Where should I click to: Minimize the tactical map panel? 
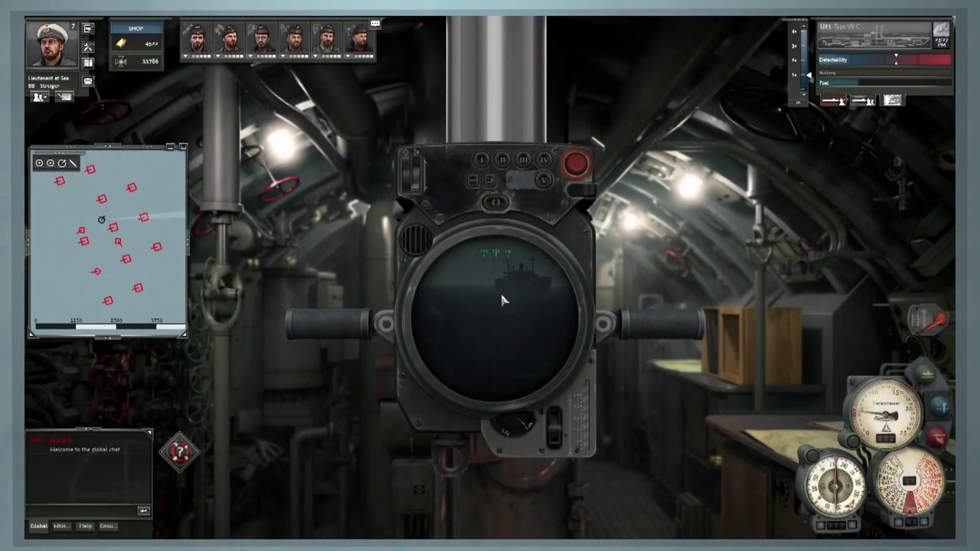pyautogui.click(x=171, y=146)
